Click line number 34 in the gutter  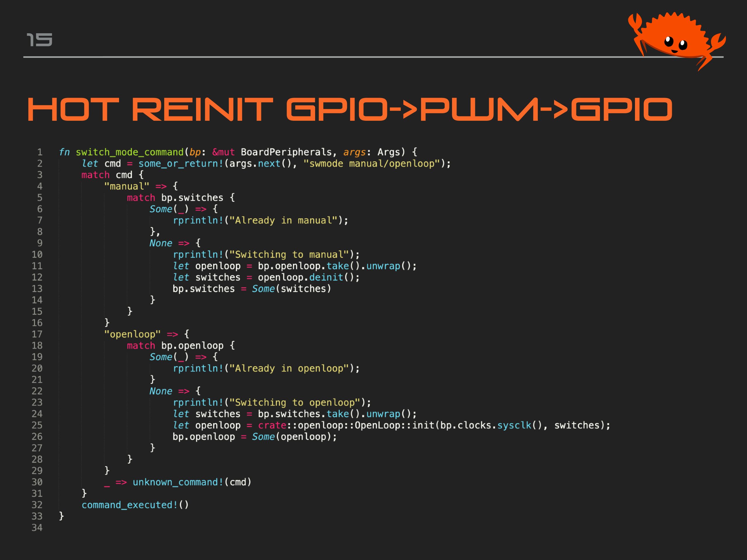click(37, 528)
